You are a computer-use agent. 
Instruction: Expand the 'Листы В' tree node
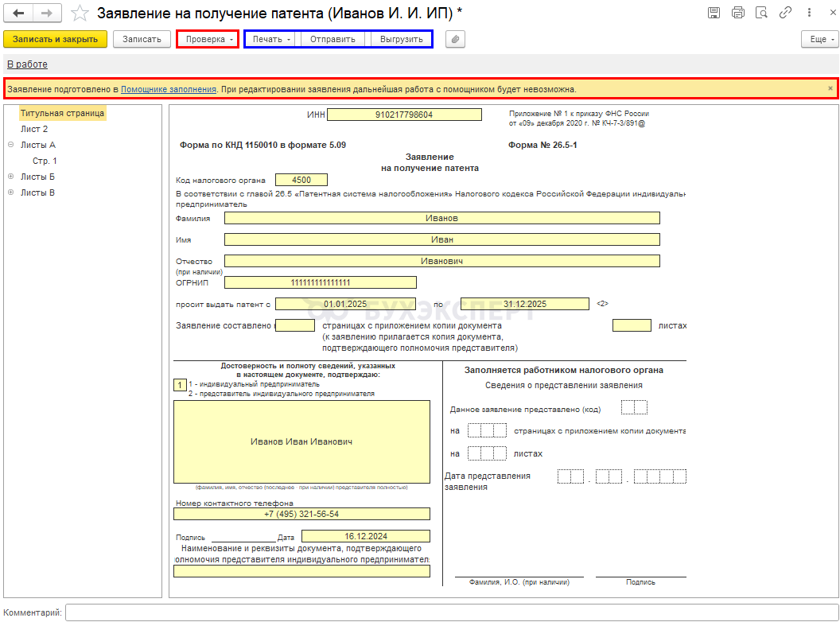click(10, 192)
